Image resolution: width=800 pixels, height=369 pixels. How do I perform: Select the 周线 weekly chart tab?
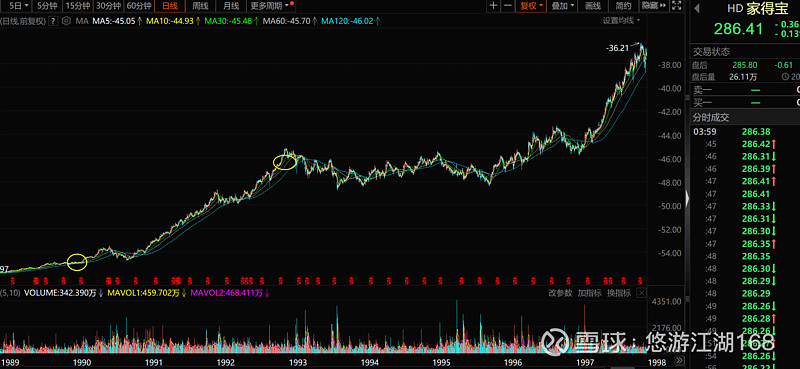200,6
